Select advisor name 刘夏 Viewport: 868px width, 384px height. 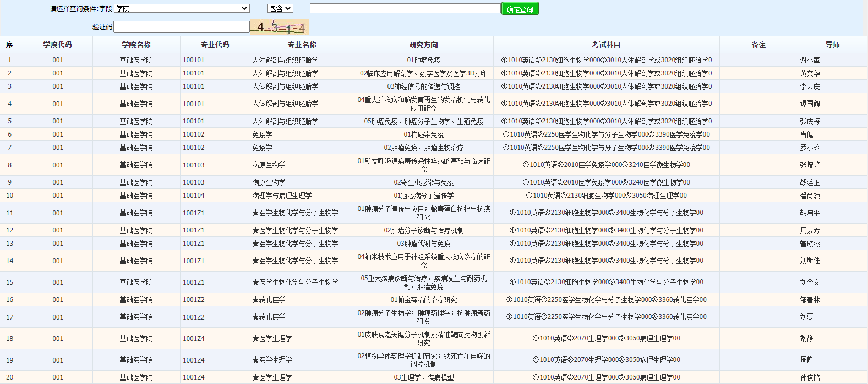(x=807, y=317)
